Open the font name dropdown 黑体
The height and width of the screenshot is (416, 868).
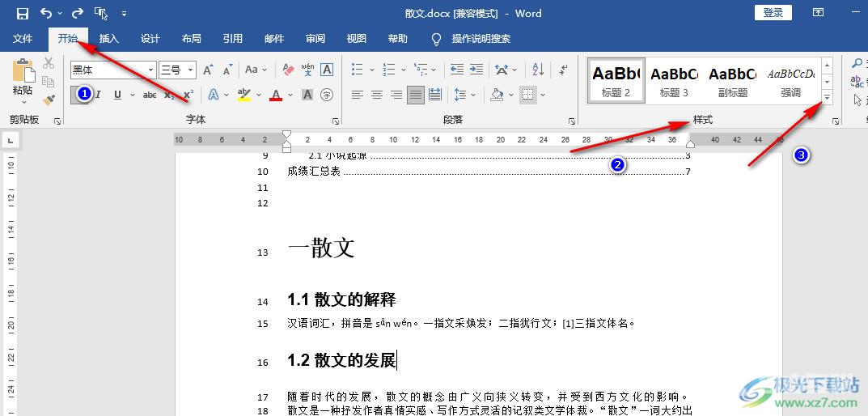pos(150,70)
